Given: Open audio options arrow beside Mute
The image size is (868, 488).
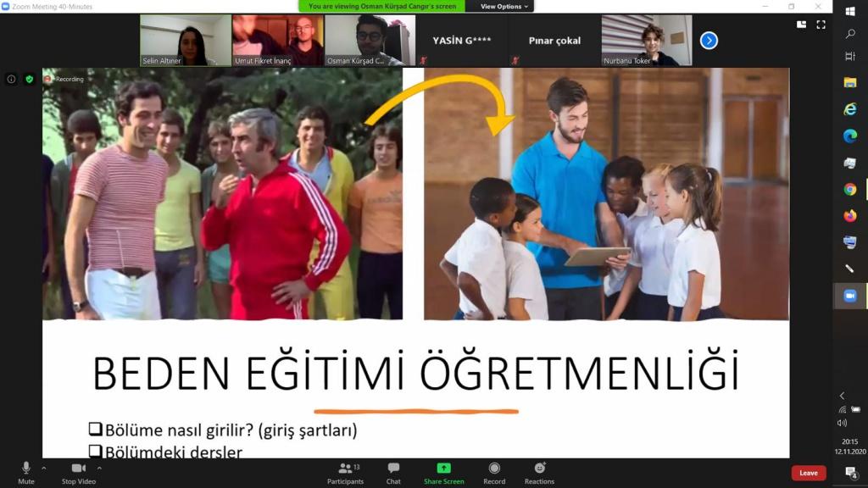Looking at the screenshot, I should 44,468.
